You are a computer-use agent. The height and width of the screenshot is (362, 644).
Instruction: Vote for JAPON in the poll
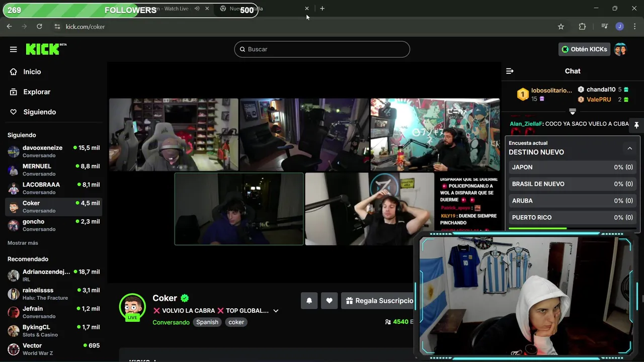point(572,167)
